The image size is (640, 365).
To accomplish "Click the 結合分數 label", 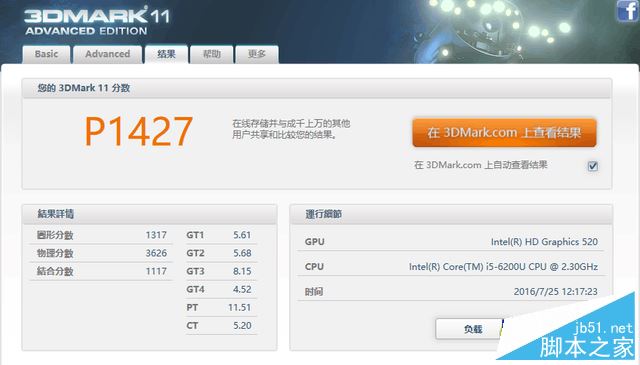I will 55,271.
